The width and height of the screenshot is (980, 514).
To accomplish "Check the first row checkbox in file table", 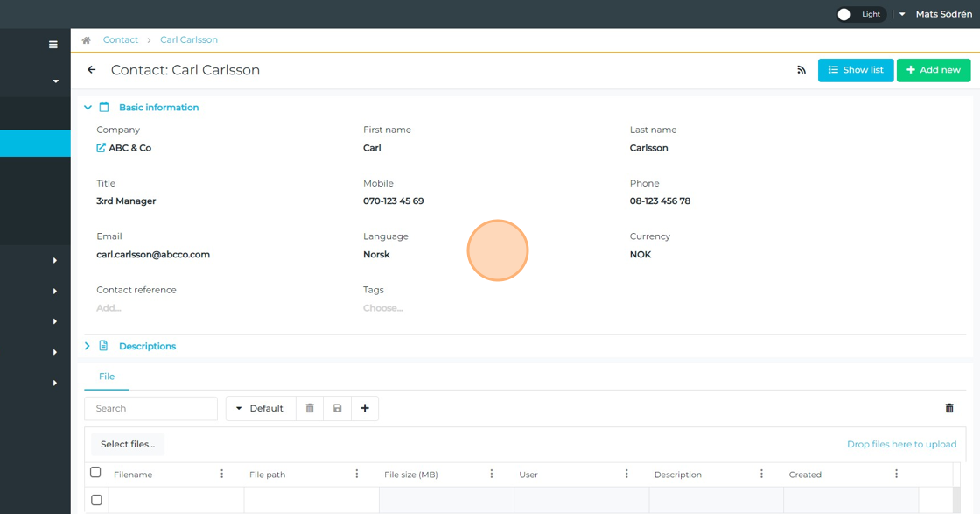I will click(96, 500).
